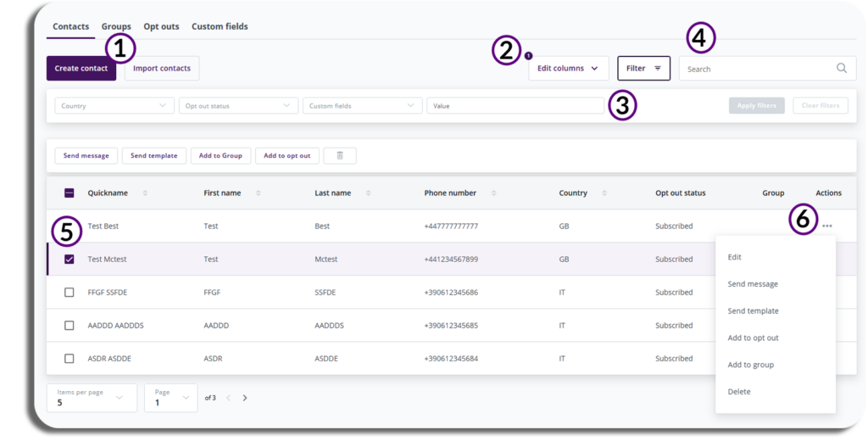Click the search magnifier icon
Viewport: 868px width, 447px height.
[x=841, y=68]
